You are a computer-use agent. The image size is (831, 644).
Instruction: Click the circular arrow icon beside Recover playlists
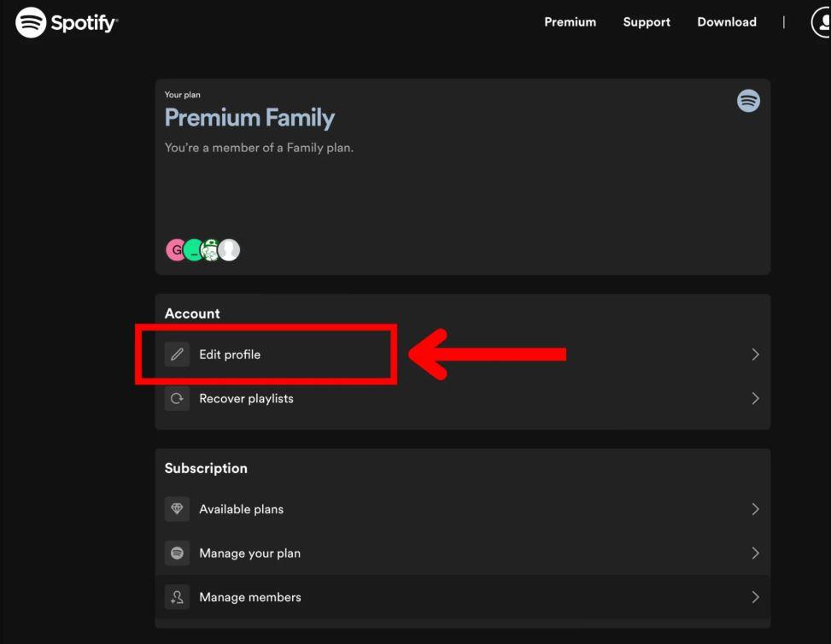(177, 398)
